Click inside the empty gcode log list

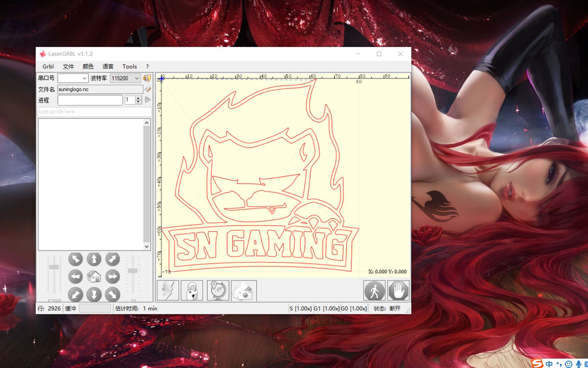coord(91,185)
